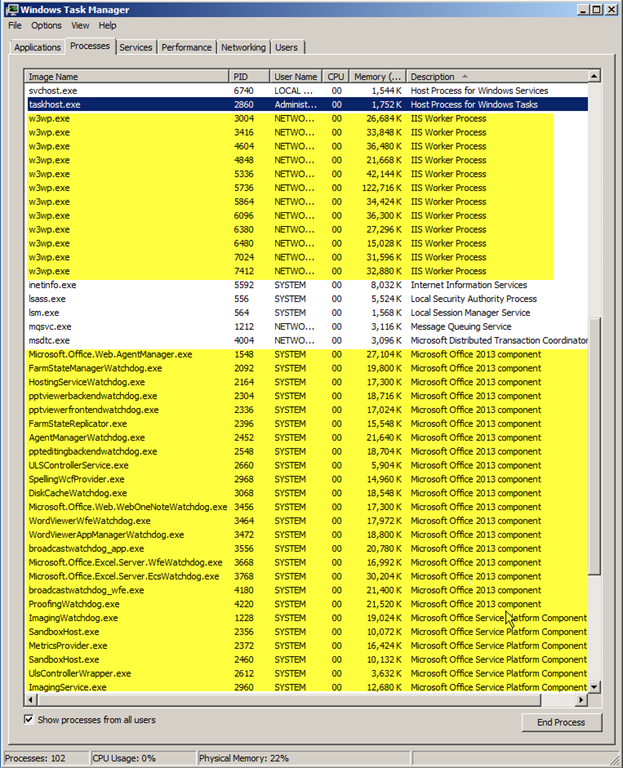623x768 pixels.
Task: Select ULSControllerService.exe process
Action: click(307, 465)
